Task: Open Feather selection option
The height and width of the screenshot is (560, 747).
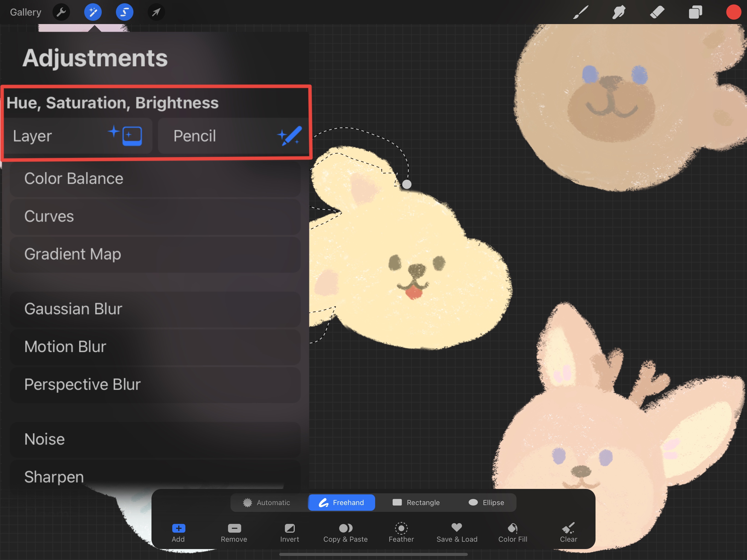Action: (401, 533)
